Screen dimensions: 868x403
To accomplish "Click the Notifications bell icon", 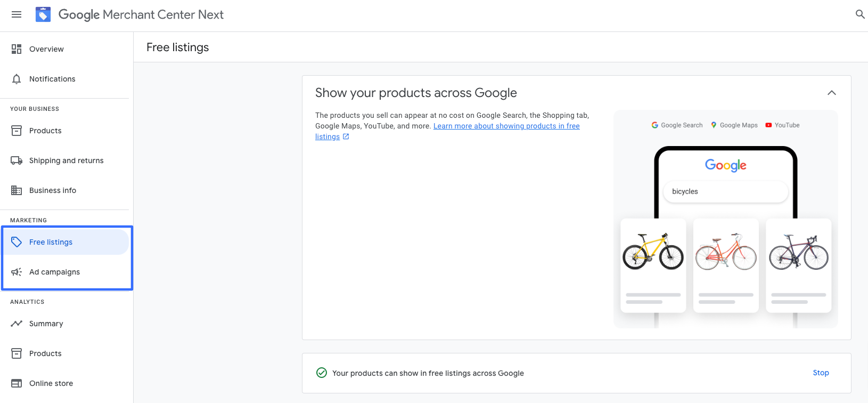I will coord(17,79).
